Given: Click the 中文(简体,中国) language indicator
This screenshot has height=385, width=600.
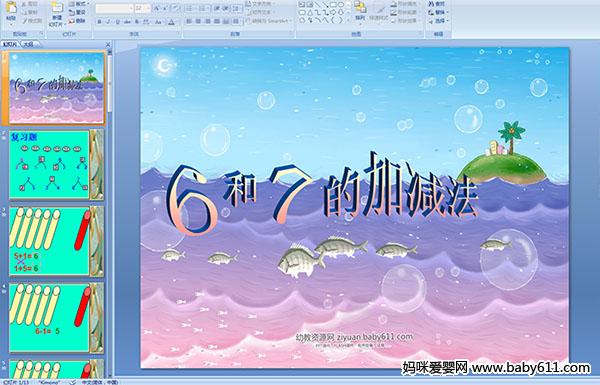Looking at the screenshot, I should (x=100, y=382).
